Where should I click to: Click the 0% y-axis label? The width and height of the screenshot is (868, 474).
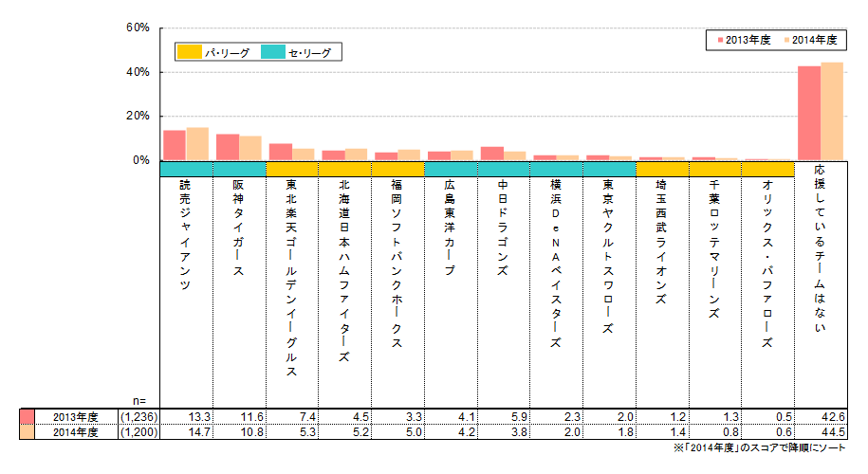(141, 160)
